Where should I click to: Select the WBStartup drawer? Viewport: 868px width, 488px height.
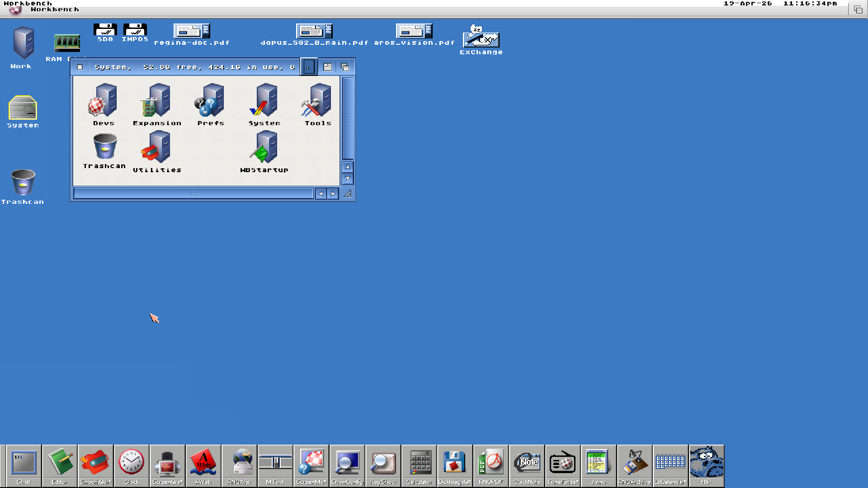coord(264,150)
